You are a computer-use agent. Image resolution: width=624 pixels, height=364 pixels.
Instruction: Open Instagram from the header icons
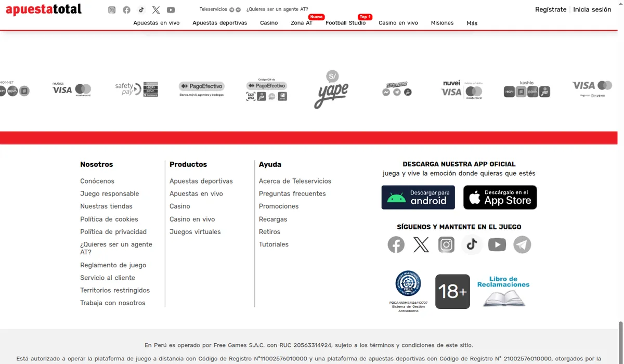point(112,10)
